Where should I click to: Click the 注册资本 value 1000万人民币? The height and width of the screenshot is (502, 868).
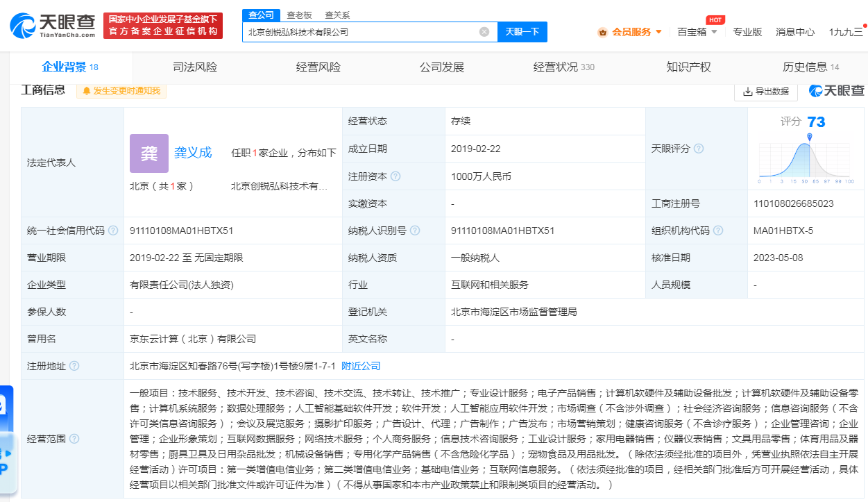point(481,176)
